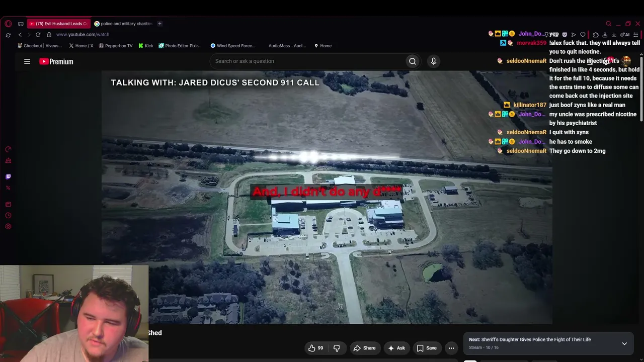Open the Home / X bookmark
Viewport: 644px width, 362px height.
[81, 46]
